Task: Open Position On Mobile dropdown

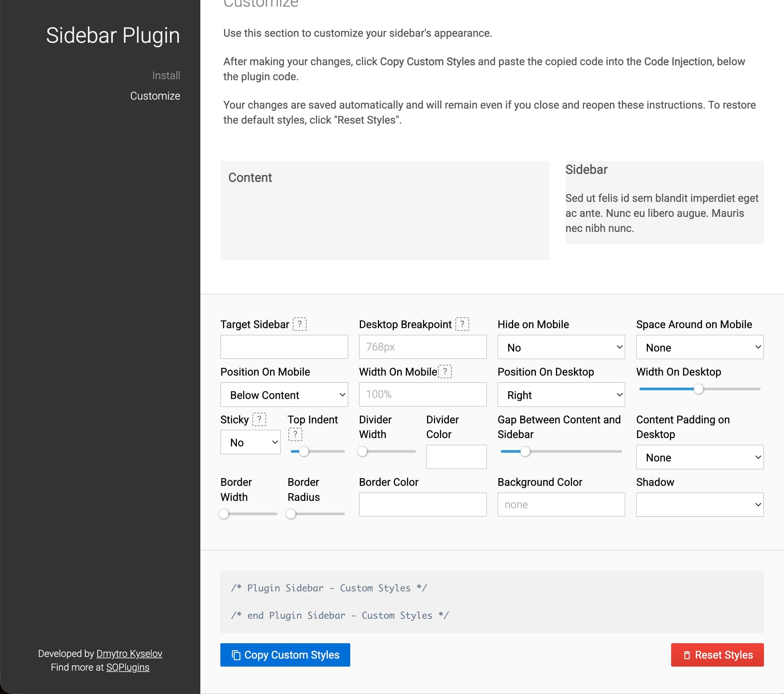Action: (x=284, y=395)
